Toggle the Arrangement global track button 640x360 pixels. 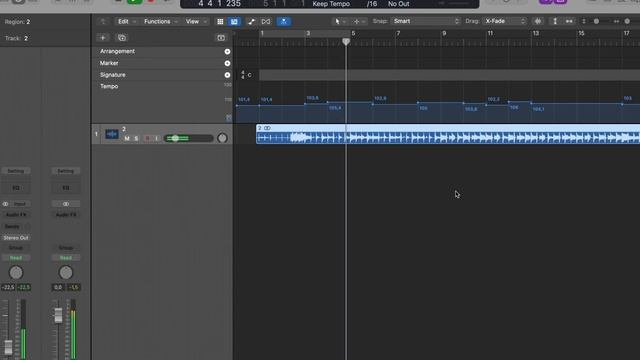pyautogui.click(x=227, y=51)
